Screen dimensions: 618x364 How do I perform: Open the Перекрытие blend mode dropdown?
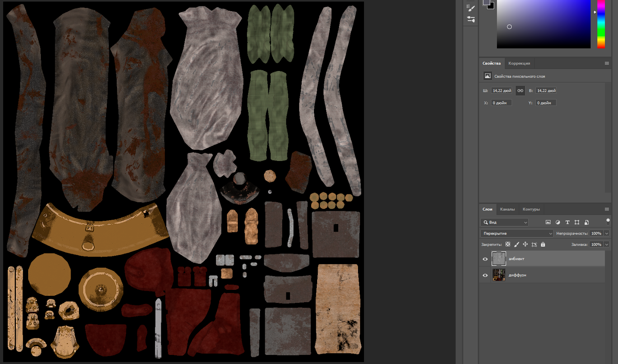pyautogui.click(x=517, y=234)
